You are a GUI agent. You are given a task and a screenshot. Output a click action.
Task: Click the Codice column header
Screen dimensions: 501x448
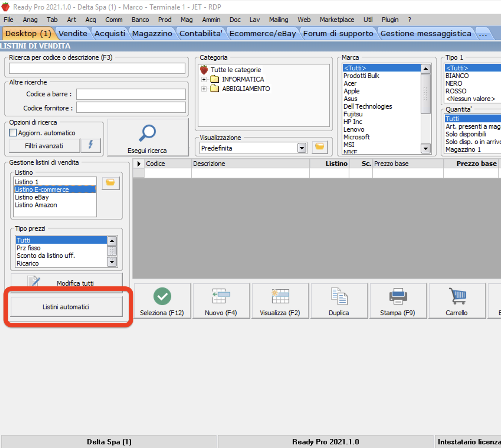(168, 164)
